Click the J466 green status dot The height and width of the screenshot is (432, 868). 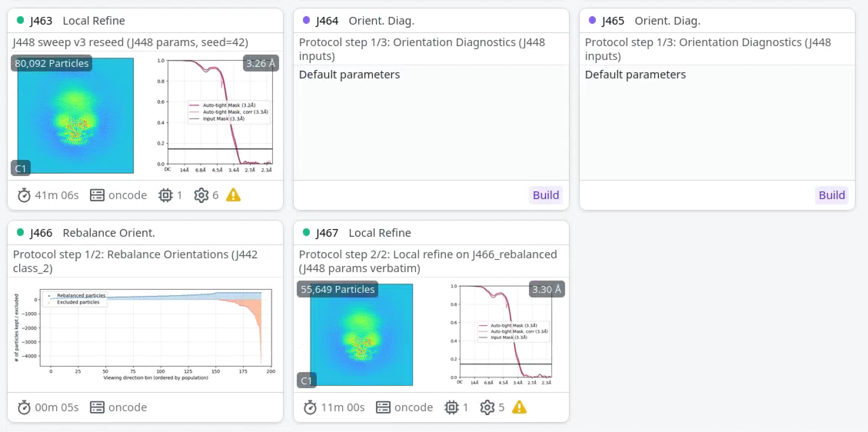click(x=20, y=232)
